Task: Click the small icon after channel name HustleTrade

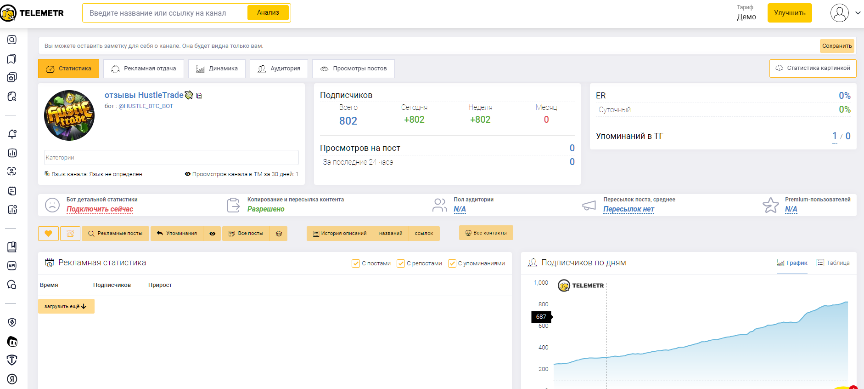Action: 199,95
